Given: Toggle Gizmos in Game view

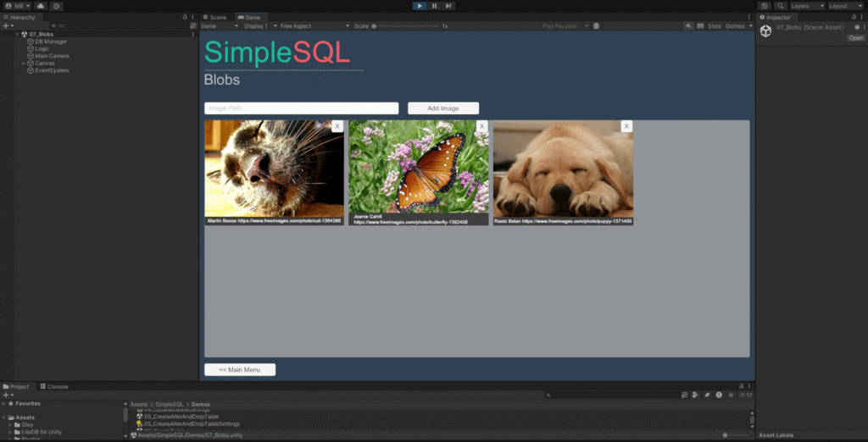Looking at the screenshot, I should coord(735,26).
